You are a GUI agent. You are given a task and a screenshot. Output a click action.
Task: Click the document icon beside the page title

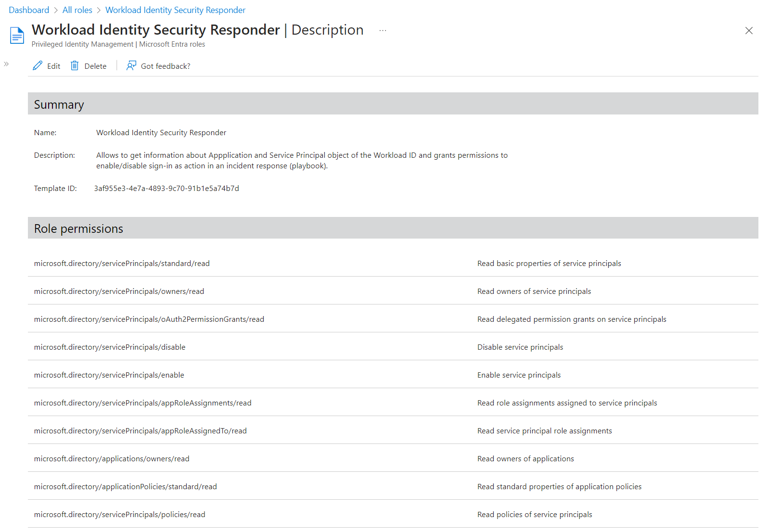pos(17,36)
